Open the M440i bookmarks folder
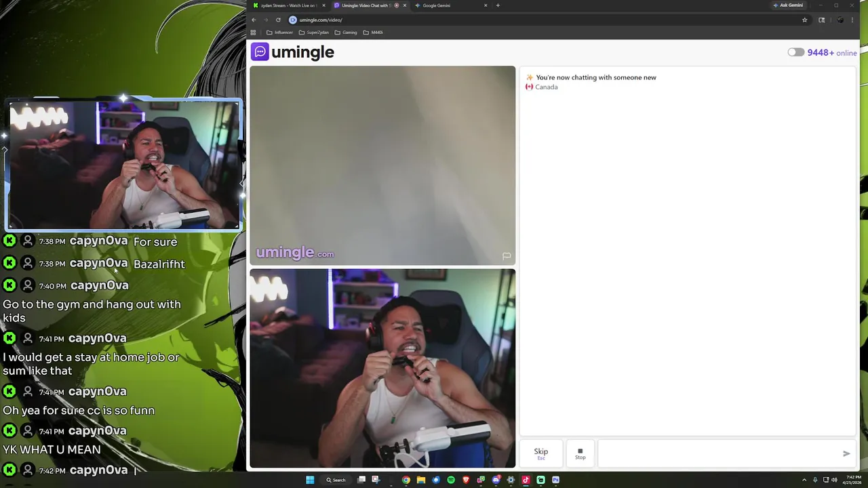 click(x=373, y=33)
